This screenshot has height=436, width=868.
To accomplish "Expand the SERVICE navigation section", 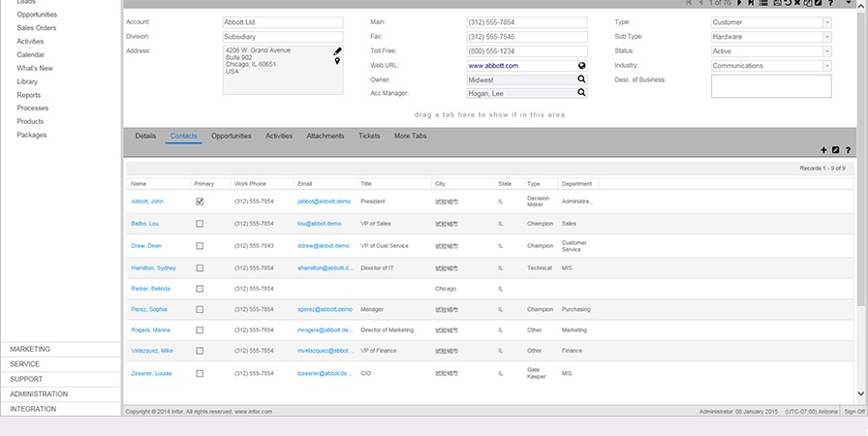I will coord(61,364).
